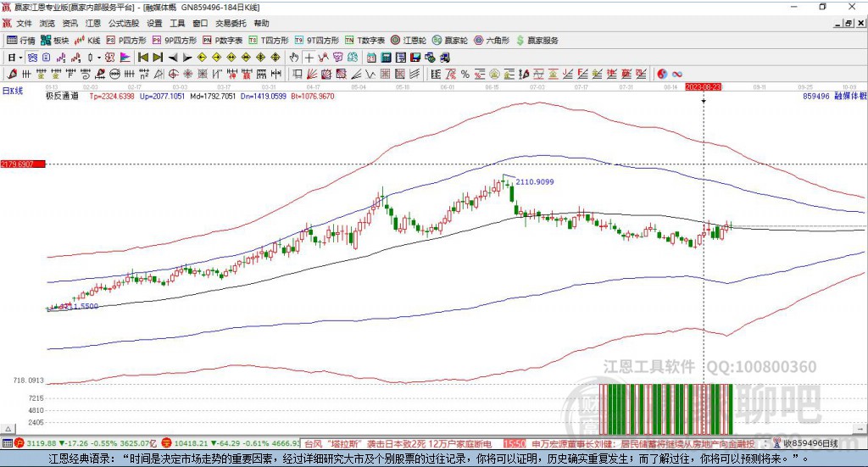The image size is (868, 467).
Task: Open the calculator icon
Action: 387,58
